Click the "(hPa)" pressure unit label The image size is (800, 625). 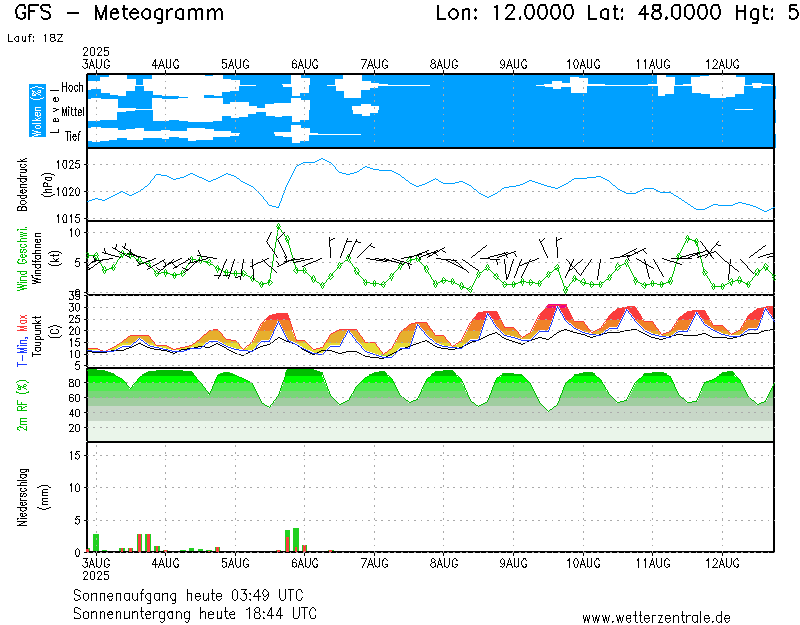click(x=48, y=185)
